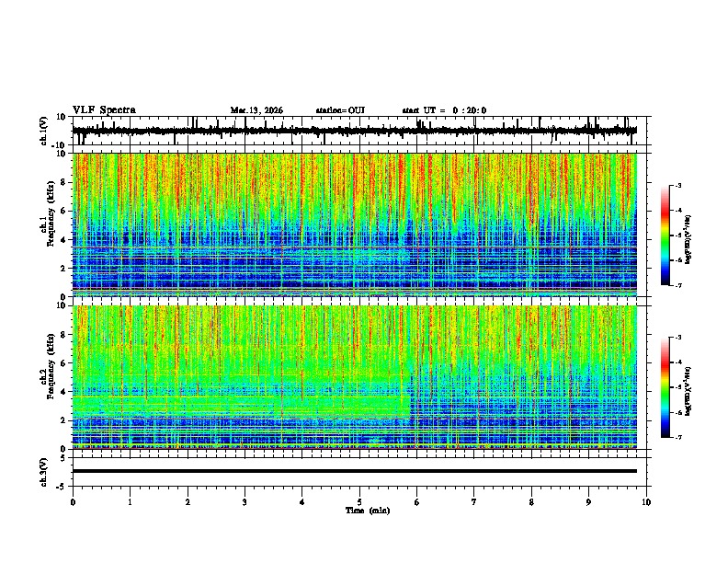Click the "-5" tick on ch.3(V) axis
The height and width of the screenshot is (563, 728).
62,487
